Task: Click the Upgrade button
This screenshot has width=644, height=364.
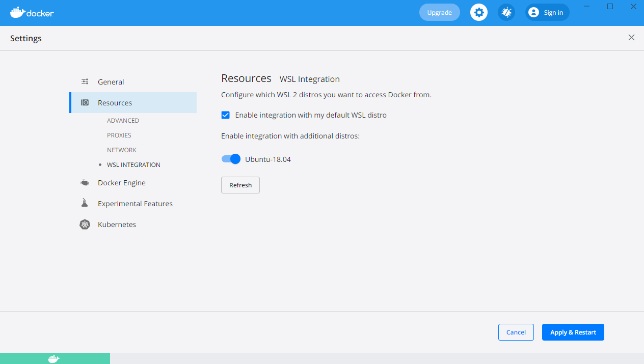Action: click(439, 12)
